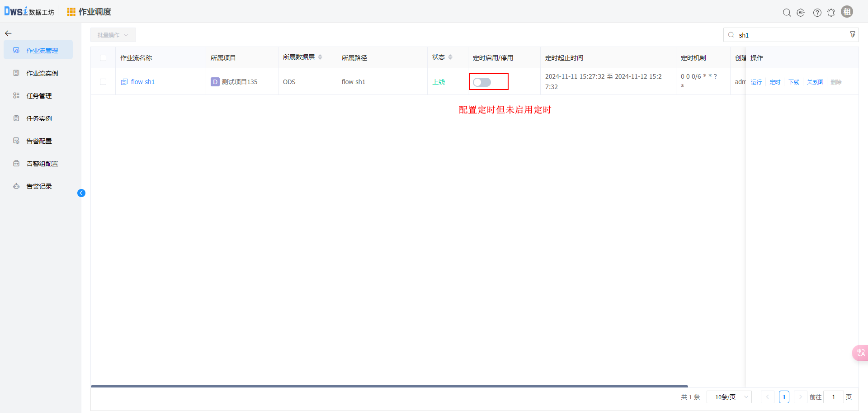Open the 10条/页 page size dropdown
The image size is (868, 420).
pyautogui.click(x=729, y=397)
